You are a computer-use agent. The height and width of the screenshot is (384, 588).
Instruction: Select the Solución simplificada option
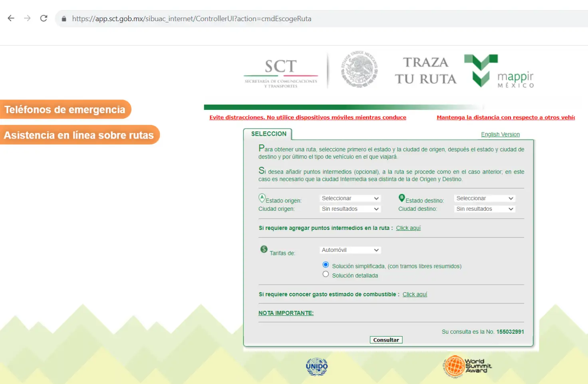pyautogui.click(x=326, y=264)
